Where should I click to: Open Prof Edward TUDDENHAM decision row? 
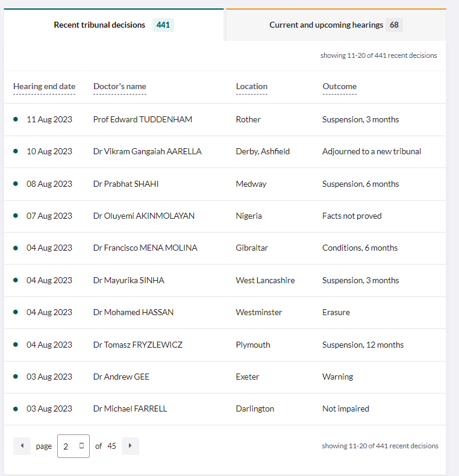[142, 120]
